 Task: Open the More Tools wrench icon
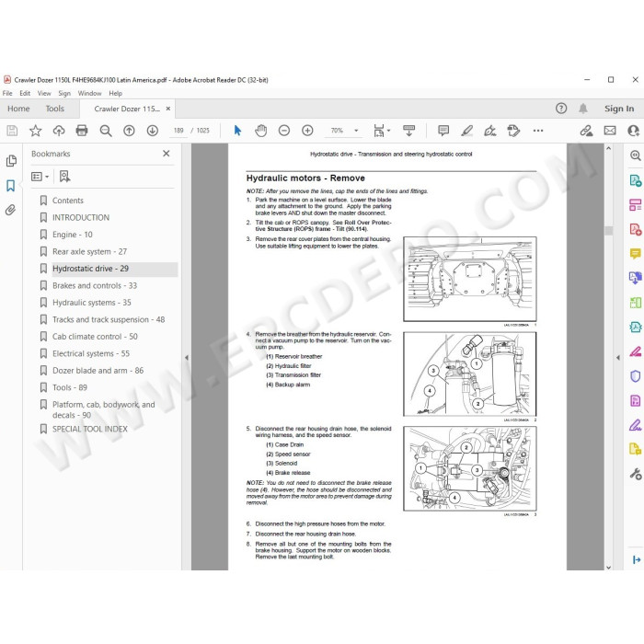635,474
